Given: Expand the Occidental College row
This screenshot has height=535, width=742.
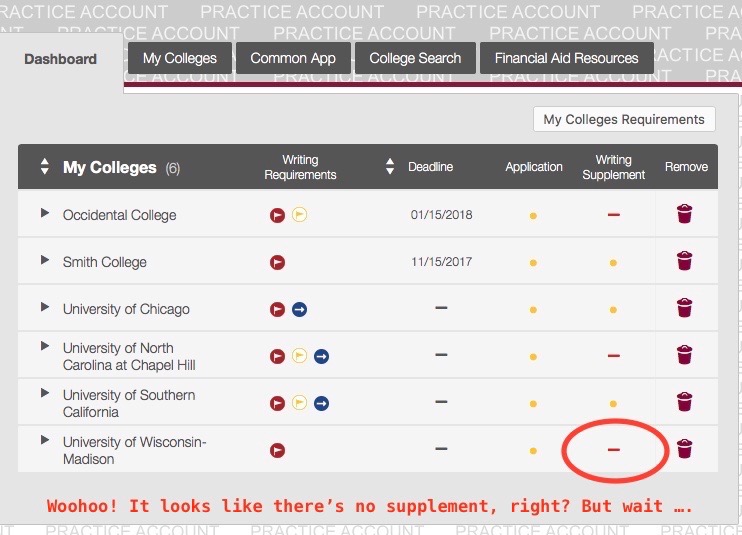Looking at the screenshot, I should click(45, 213).
